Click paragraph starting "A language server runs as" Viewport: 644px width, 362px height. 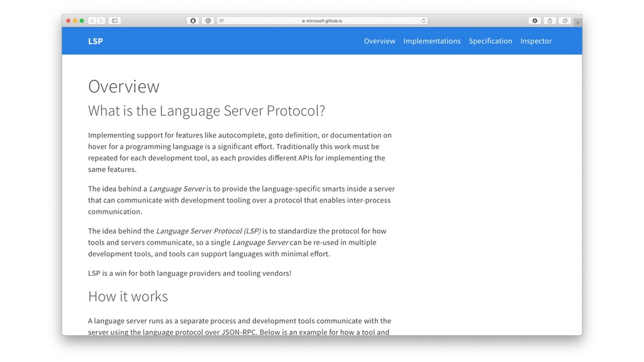point(240,326)
